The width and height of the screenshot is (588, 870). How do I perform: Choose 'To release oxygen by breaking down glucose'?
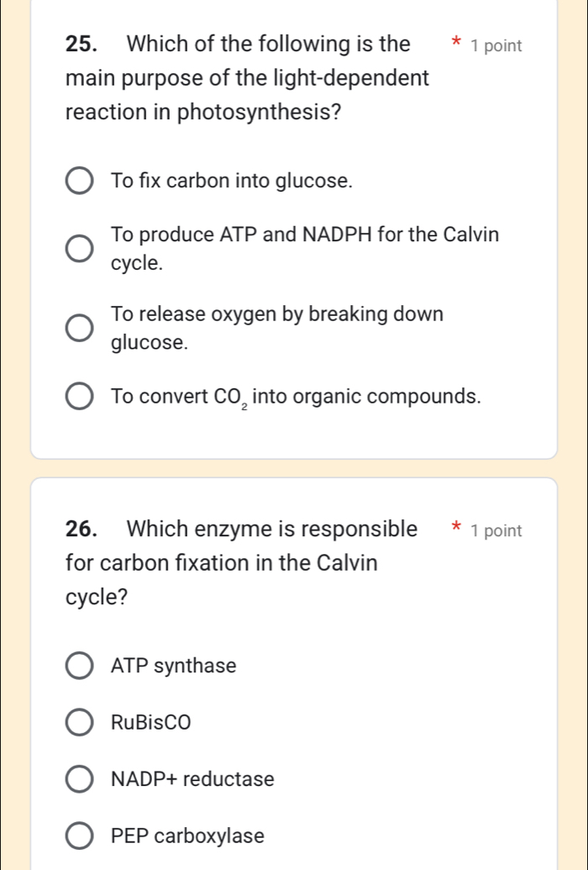pos(79,327)
